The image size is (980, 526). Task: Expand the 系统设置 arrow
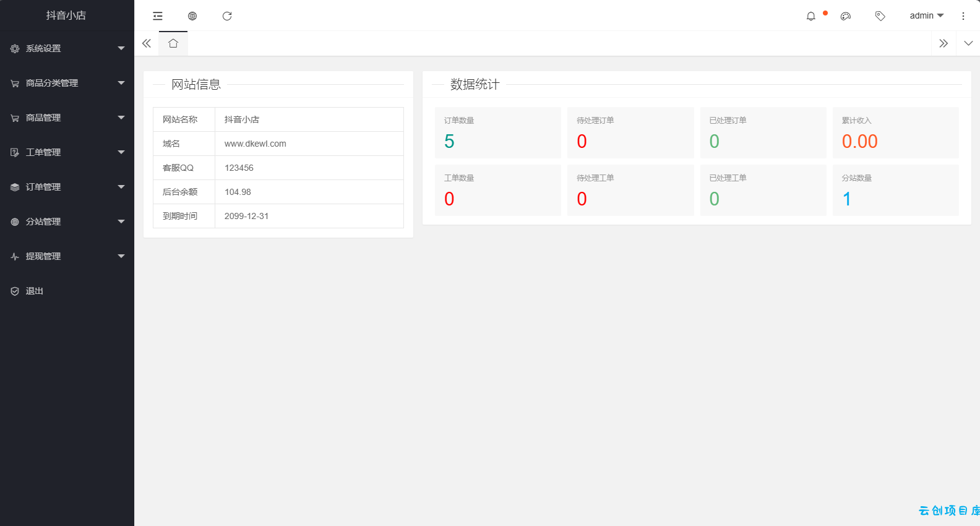(x=121, y=48)
